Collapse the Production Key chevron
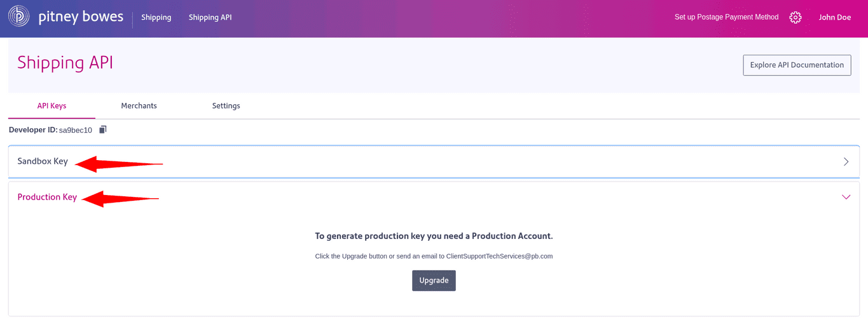This screenshot has width=868, height=331. click(846, 197)
